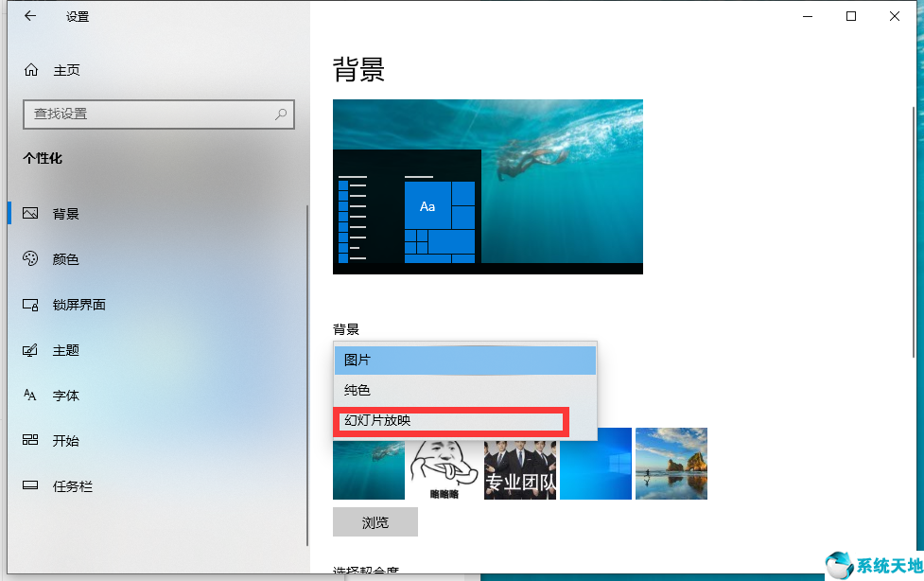Select the 字体 fonts icon
The image size is (924, 581).
pos(30,395)
